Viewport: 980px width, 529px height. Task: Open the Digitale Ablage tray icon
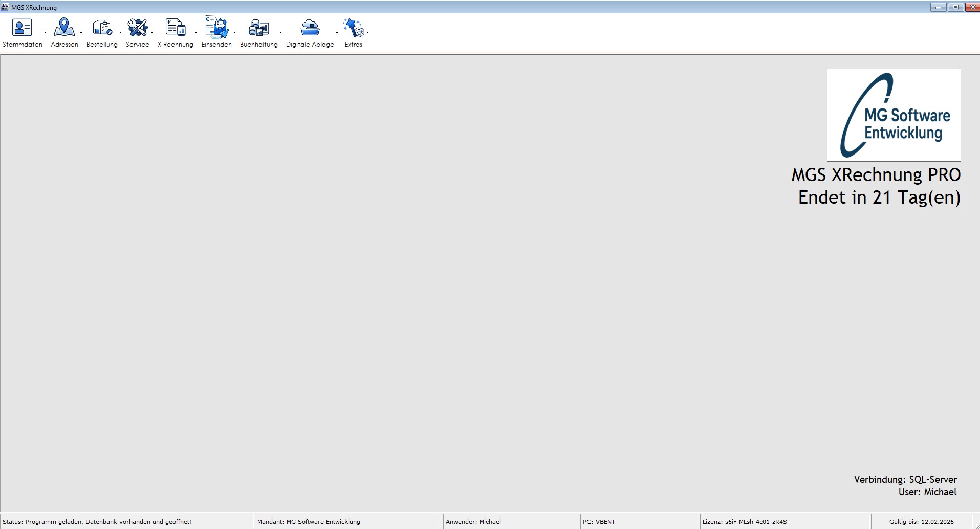310,28
